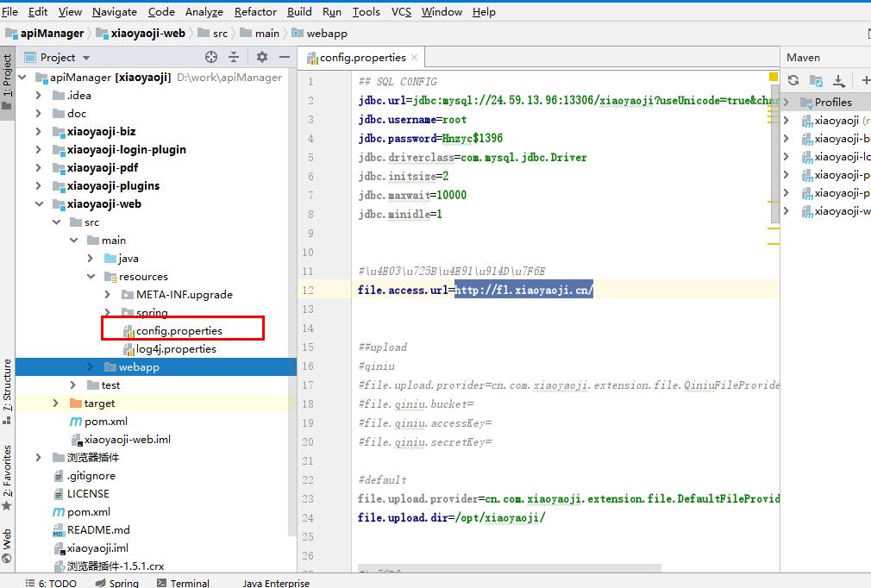This screenshot has width=871, height=588.
Task: Close the config.properties editor tab
Action: pyautogui.click(x=415, y=57)
